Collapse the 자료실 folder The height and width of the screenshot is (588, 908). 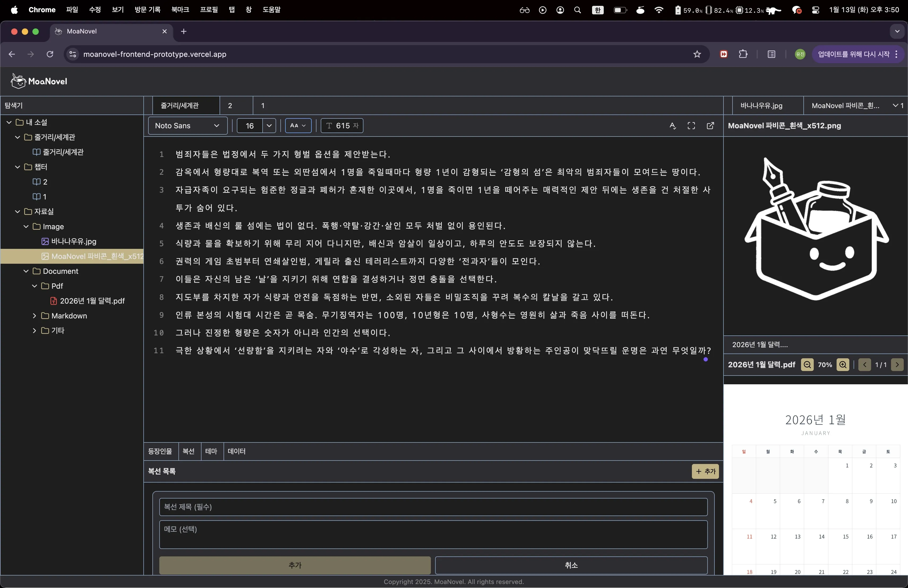pos(18,211)
